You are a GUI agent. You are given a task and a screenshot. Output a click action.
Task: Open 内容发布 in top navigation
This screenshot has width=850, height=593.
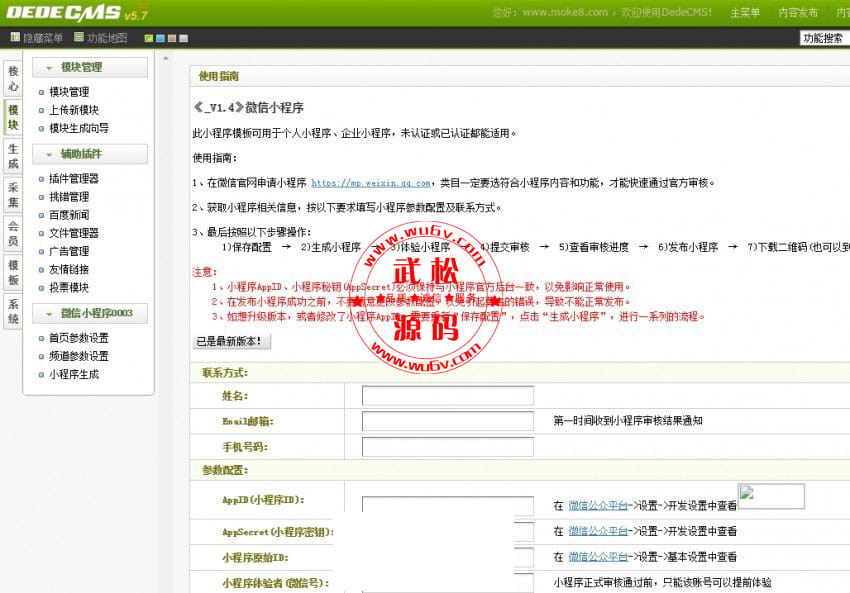(x=798, y=12)
